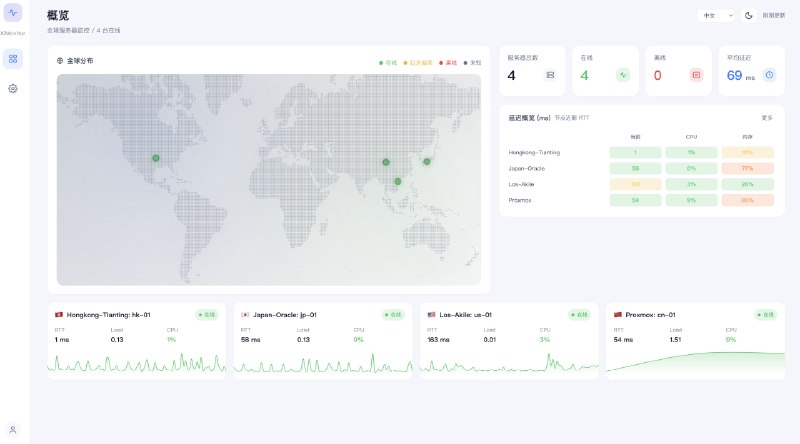The image size is (800, 444).
Task: Click Hongkong-Tianting row name in latency table
Action: (x=534, y=153)
